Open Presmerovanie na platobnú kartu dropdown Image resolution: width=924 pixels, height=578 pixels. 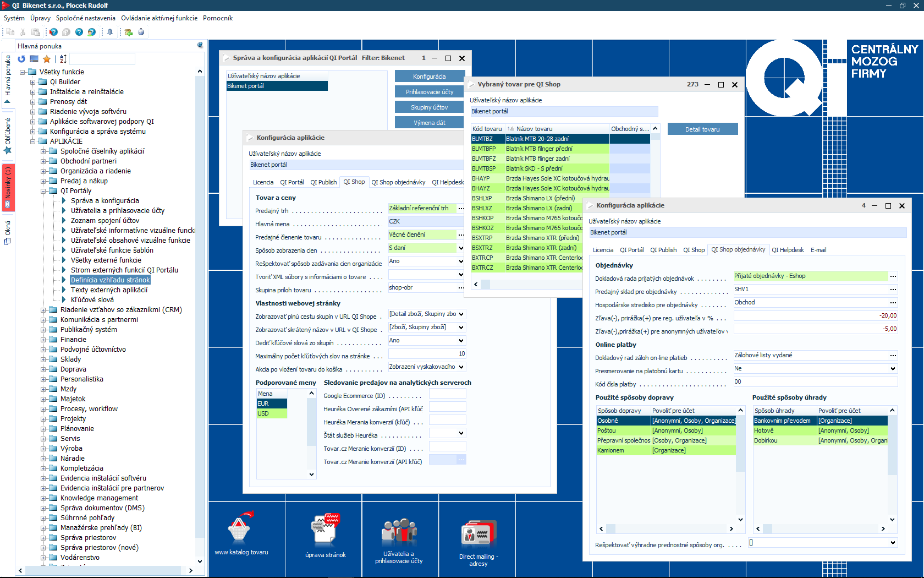coord(892,369)
